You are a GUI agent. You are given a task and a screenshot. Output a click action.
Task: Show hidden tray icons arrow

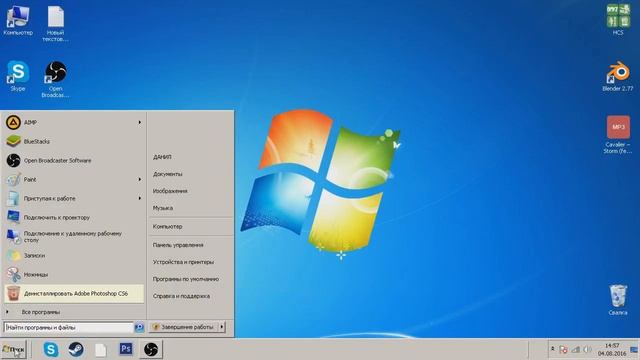pos(553,349)
